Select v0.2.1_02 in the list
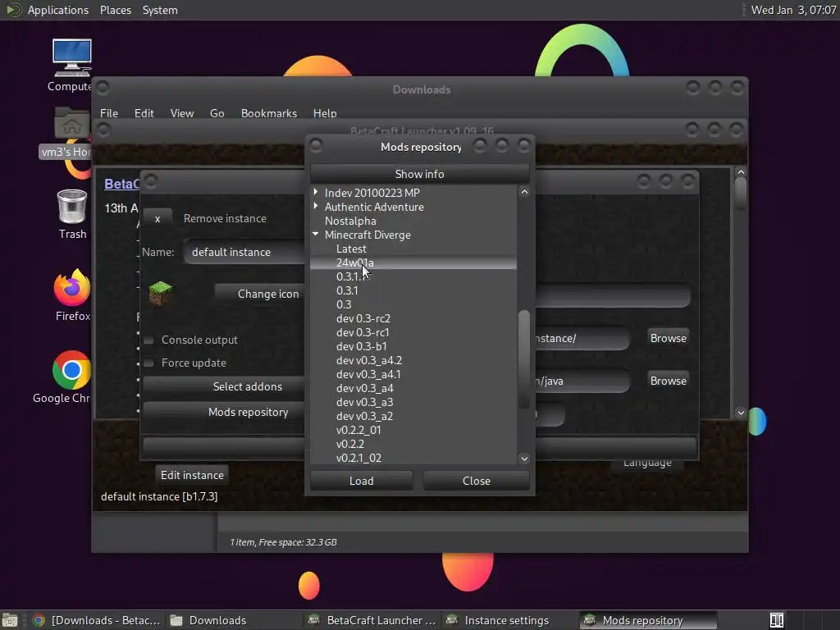Image resolution: width=840 pixels, height=630 pixels. (x=359, y=458)
